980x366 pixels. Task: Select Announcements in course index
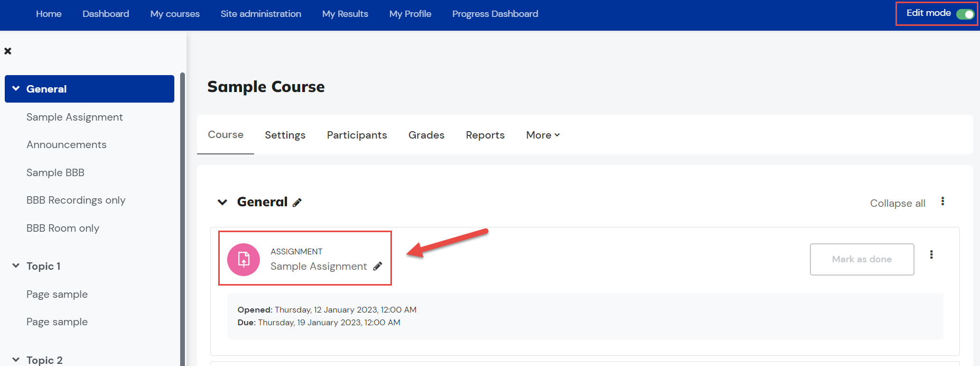click(x=67, y=144)
